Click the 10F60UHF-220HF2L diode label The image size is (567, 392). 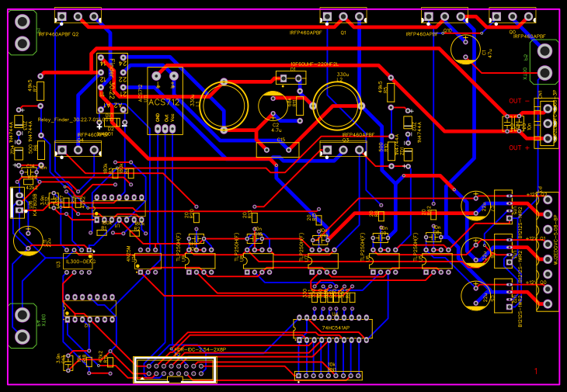click(315, 64)
